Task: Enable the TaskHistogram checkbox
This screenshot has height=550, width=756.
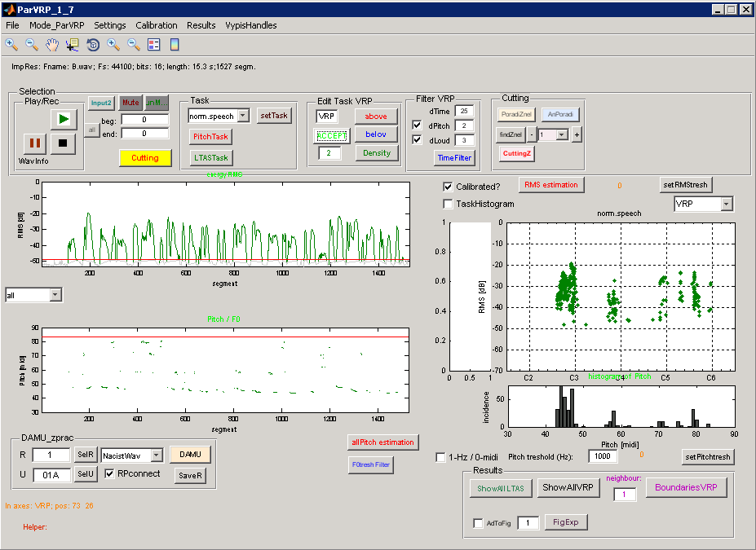Action: pyautogui.click(x=448, y=204)
